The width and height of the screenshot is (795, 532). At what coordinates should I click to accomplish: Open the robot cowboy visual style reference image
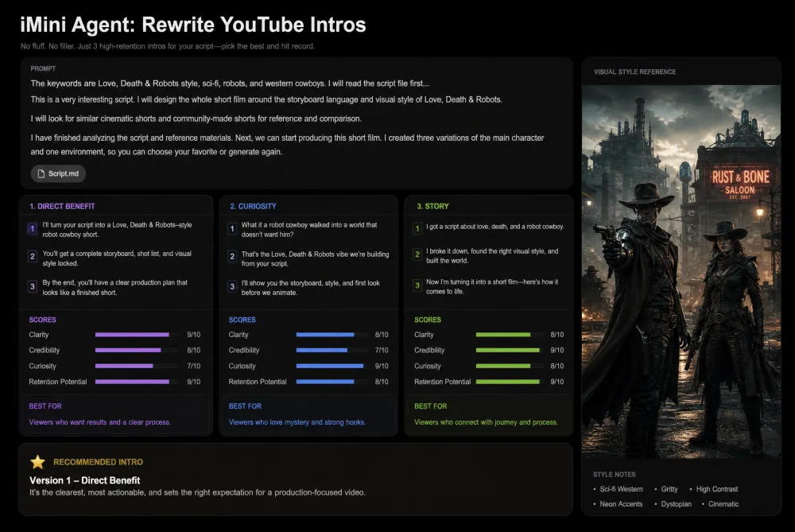[x=681, y=271]
